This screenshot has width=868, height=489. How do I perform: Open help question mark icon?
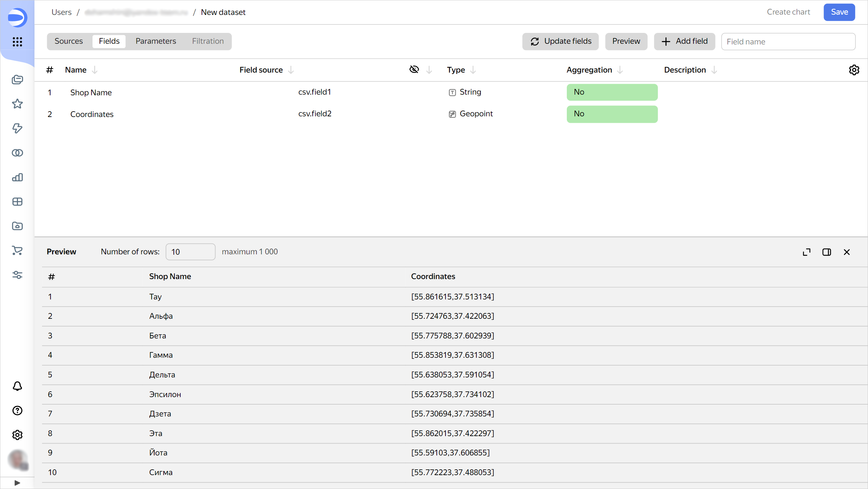(x=17, y=411)
